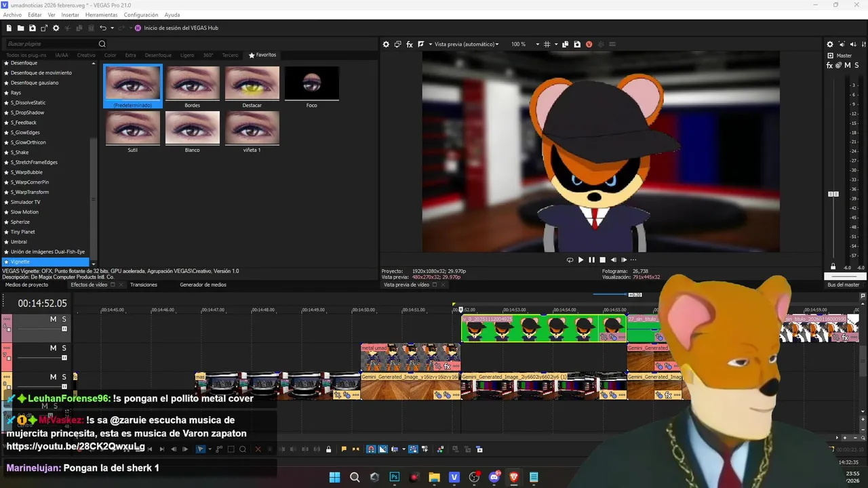Open Archivo menu
The image size is (868, 488).
pyautogui.click(x=12, y=15)
